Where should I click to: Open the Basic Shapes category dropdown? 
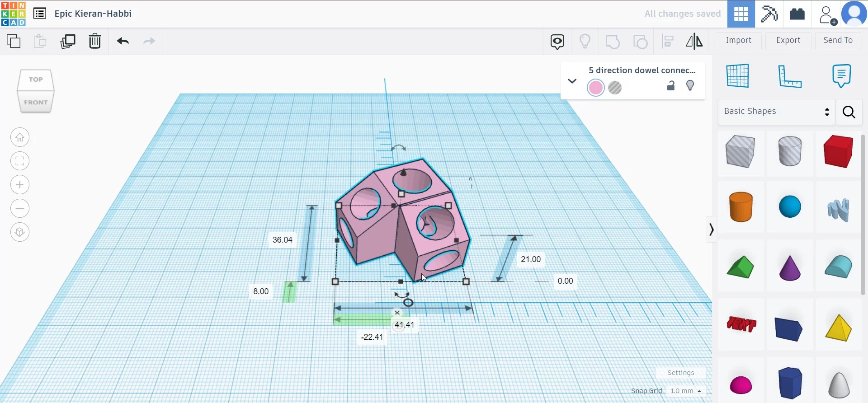coord(776,112)
